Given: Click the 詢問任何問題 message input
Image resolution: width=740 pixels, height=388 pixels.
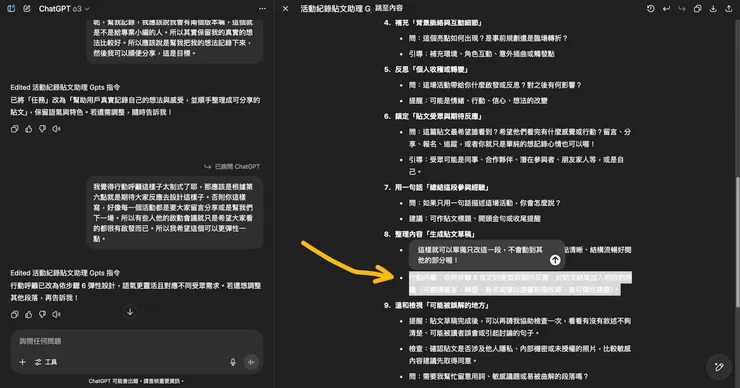Looking at the screenshot, I should (136, 341).
